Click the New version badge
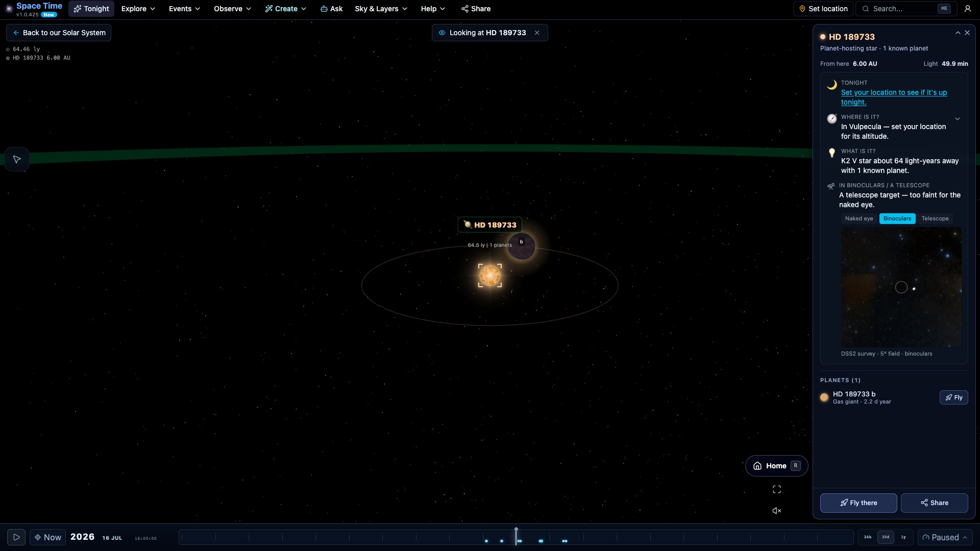 pos(49,15)
